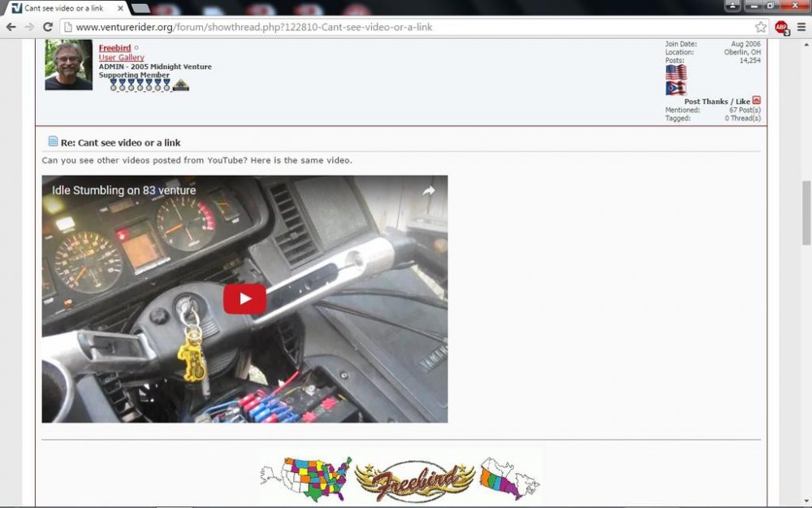
Task: Close the 'Cant see video or a link' tab
Action: click(119, 8)
